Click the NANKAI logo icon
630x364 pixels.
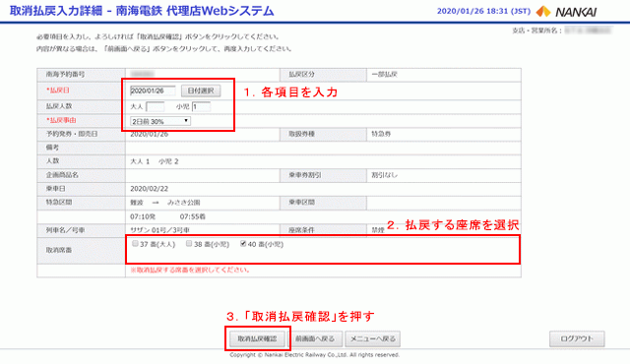click(543, 11)
